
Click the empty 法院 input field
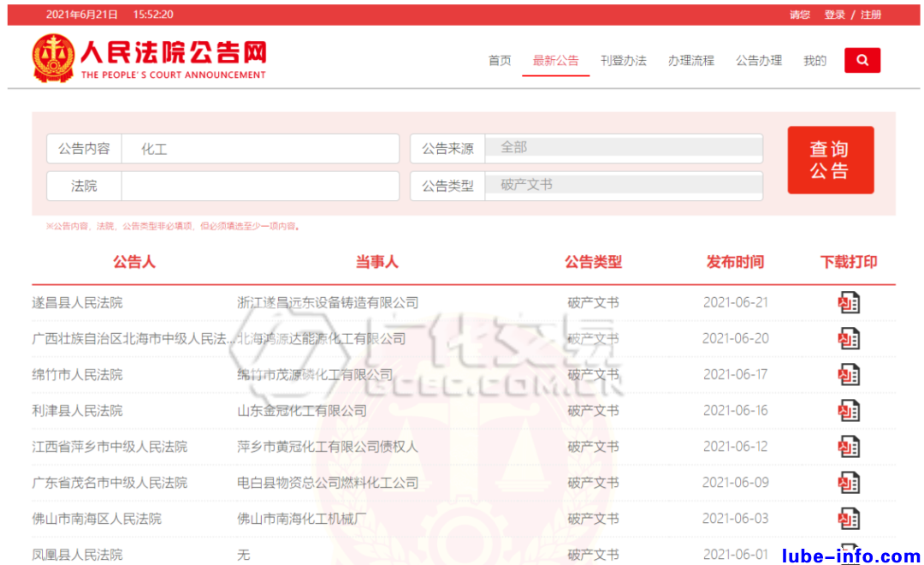(x=260, y=186)
